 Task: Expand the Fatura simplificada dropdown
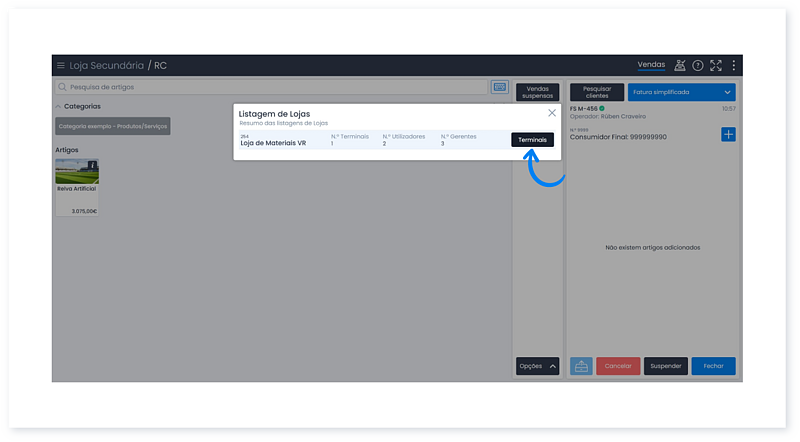pos(683,92)
